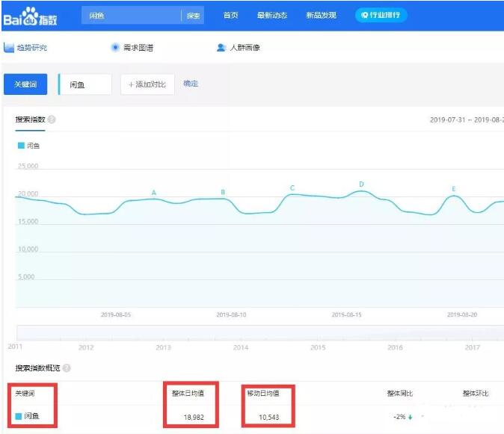Switch to the 需求图谱 tab

[x=138, y=48]
